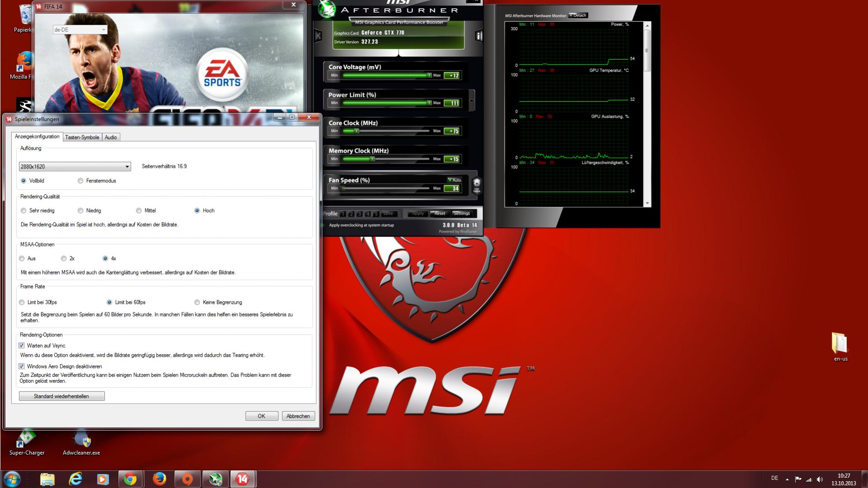The width and height of the screenshot is (868, 488).
Task: Click Standard wiederherstellen button
Action: 62,396
